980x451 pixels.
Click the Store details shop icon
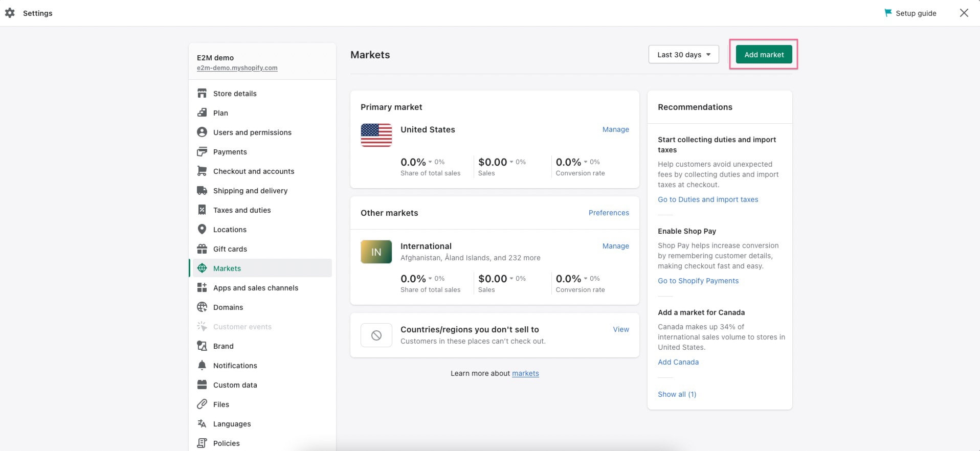pyautogui.click(x=202, y=94)
